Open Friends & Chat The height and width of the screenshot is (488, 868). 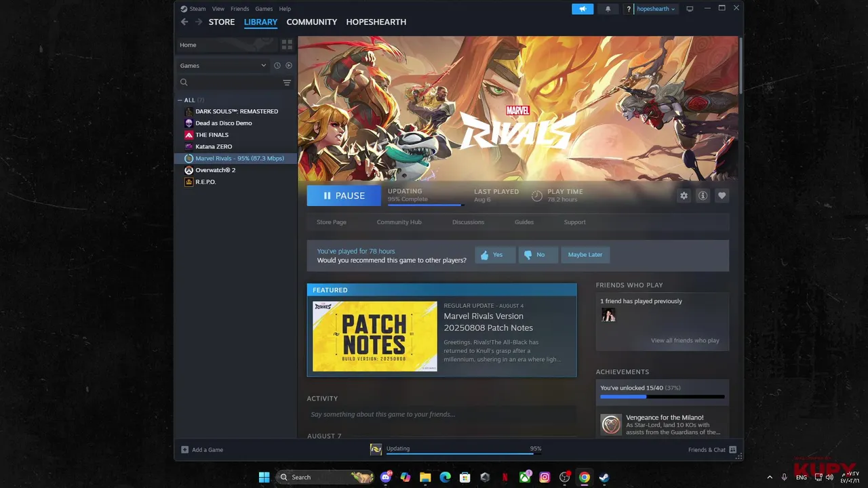tap(712, 450)
